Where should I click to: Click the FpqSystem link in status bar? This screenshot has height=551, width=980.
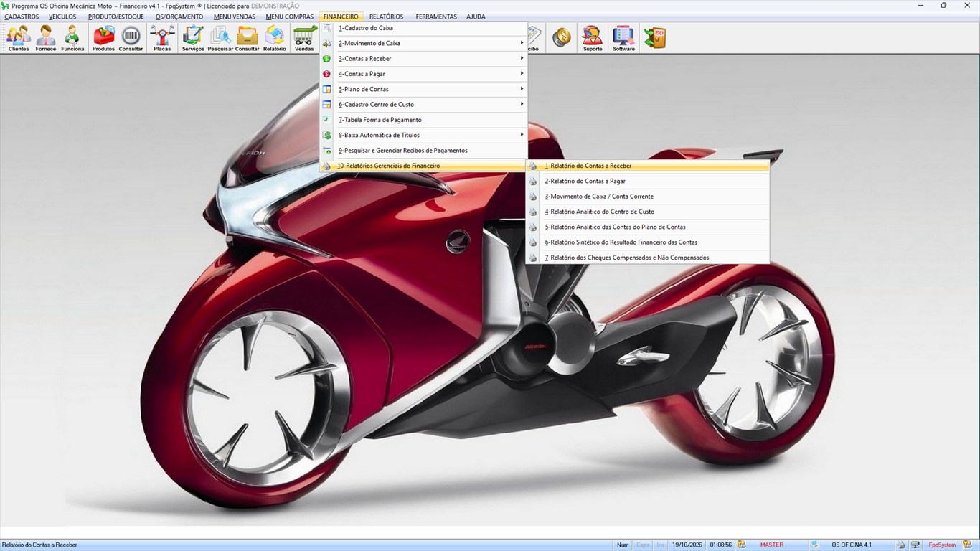point(942,545)
